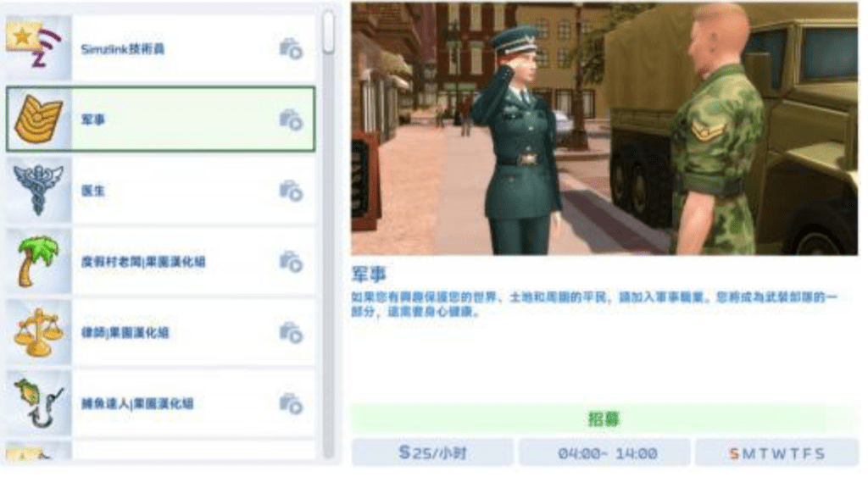The width and height of the screenshot is (868, 477).
Task: Click the green 招募 recruit button
Action: pos(604,419)
